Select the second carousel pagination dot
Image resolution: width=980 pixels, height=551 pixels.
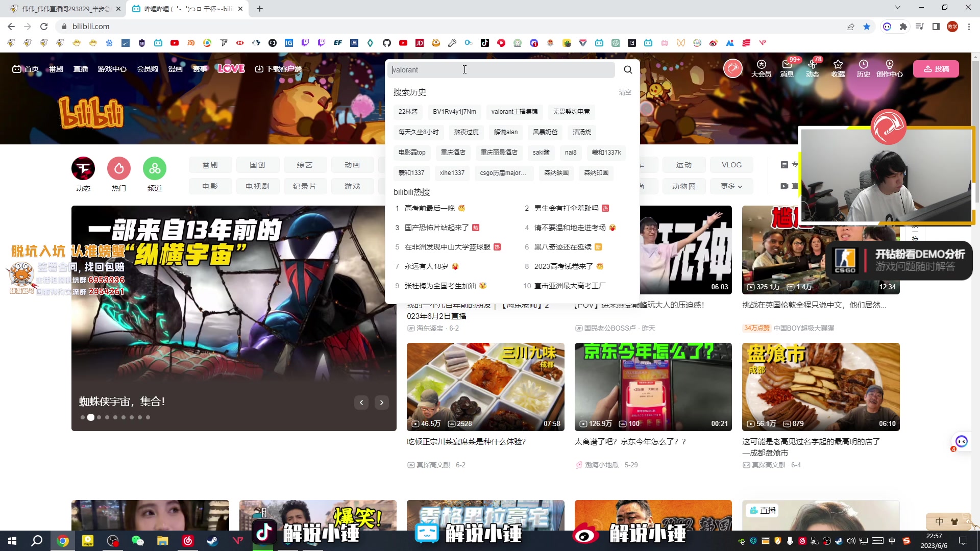click(91, 417)
